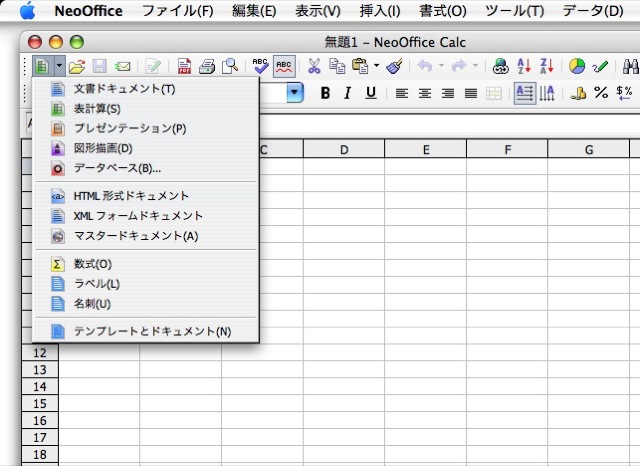Select 表計算(S) from the New menu
Screen dimensions: 640x466
pyautogui.click(x=97, y=108)
